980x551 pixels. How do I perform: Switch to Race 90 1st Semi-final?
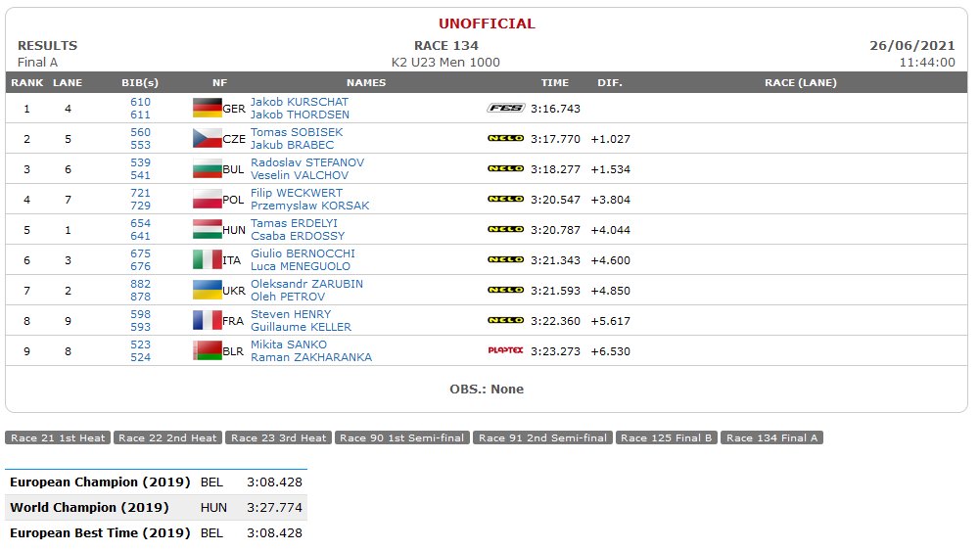pyautogui.click(x=401, y=437)
